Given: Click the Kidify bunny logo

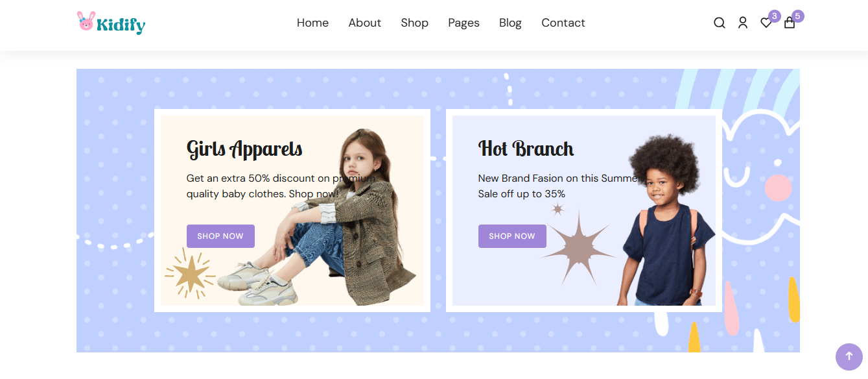Looking at the screenshot, I should (111, 23).
